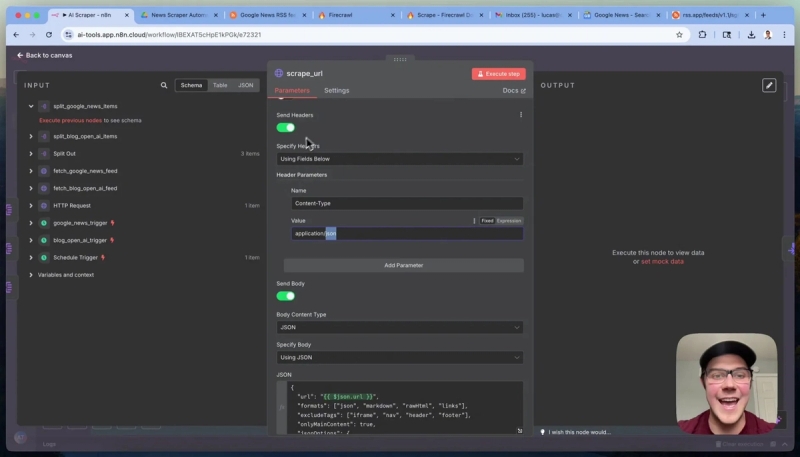This screenshot has height=457, width=800.
Task: Click fetch_blog_open_ai_feed globe icon
Action: tap(44, 188)
